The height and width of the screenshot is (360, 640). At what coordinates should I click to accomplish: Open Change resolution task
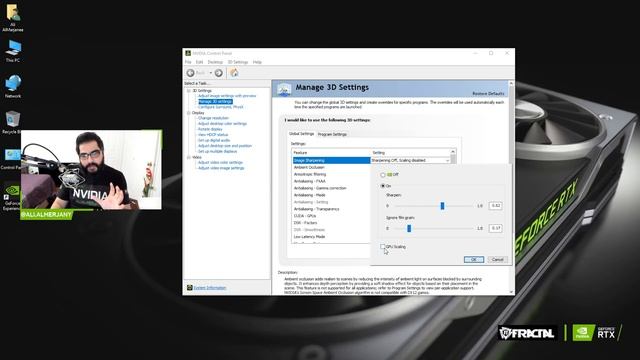click(x=213, y=118)
